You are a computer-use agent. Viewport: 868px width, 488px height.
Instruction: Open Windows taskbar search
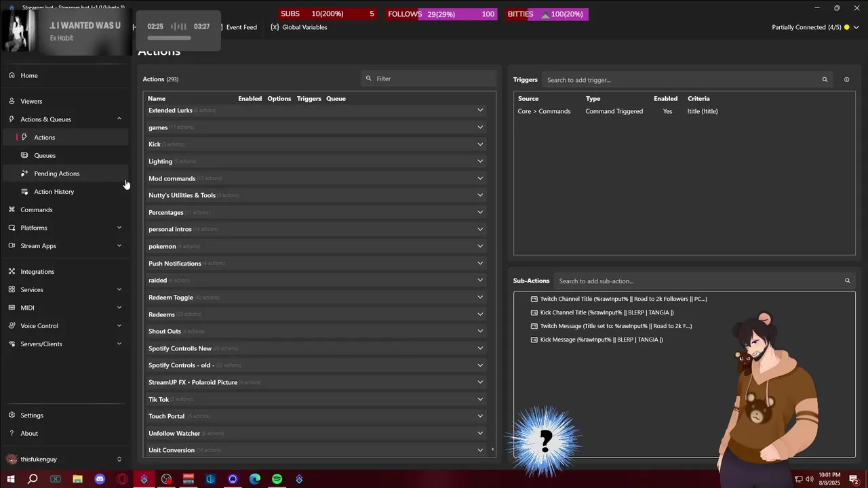coord(33,479)
